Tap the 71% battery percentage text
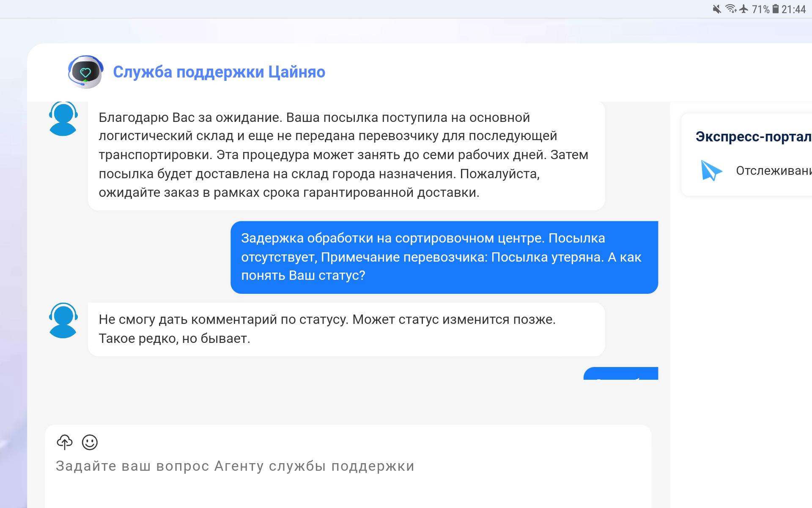 coord(761,9)
